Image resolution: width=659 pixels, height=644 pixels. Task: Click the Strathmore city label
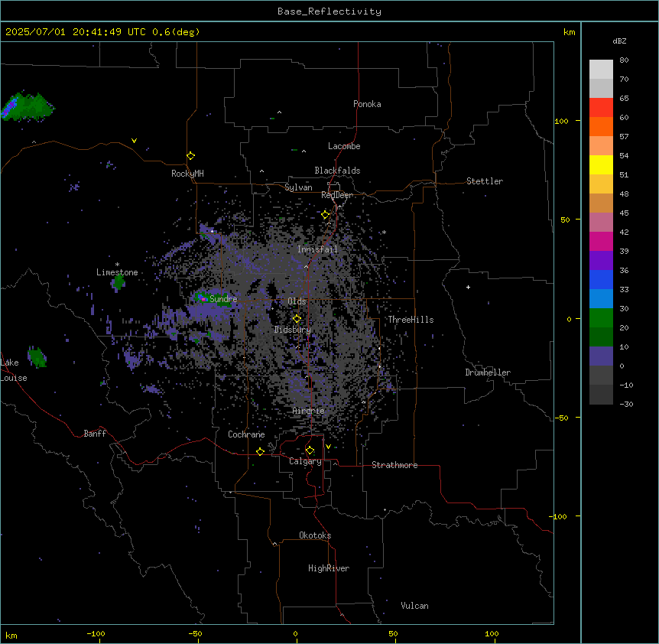point(394,465)
